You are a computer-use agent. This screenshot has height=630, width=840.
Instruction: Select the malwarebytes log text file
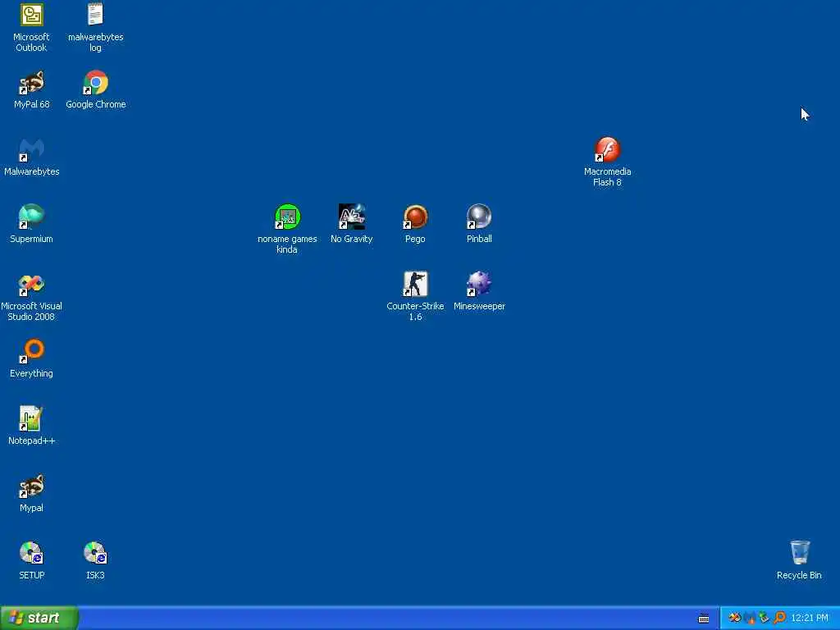95,28
